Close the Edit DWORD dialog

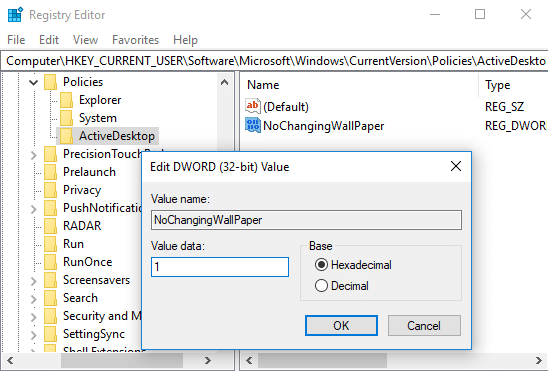(x=456, y=166)
